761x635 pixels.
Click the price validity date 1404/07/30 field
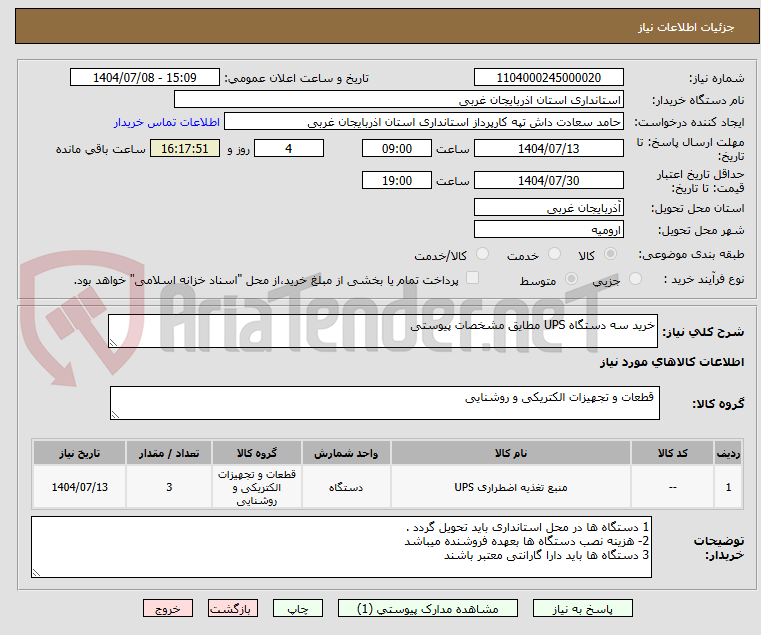(x=548, y=181)
